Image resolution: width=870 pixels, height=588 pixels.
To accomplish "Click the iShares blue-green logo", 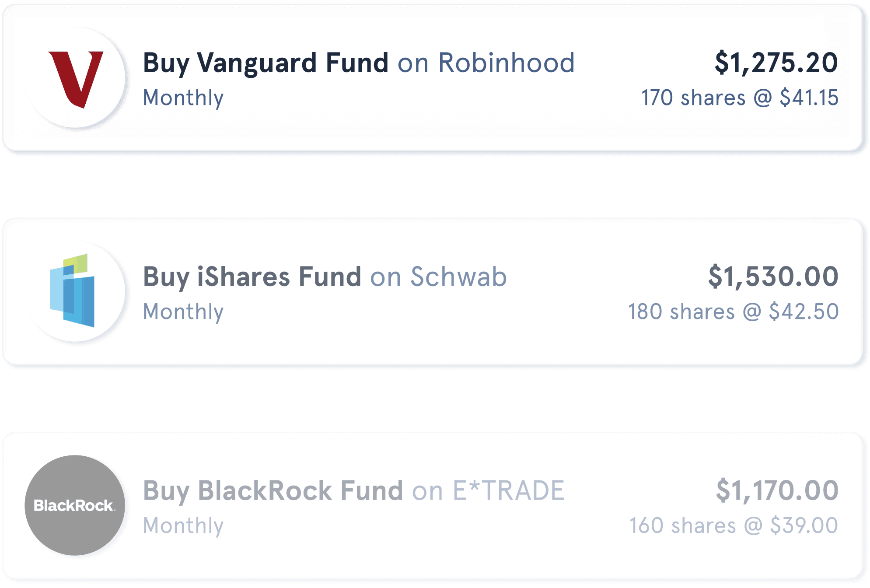I will click(x=73, y=290).
